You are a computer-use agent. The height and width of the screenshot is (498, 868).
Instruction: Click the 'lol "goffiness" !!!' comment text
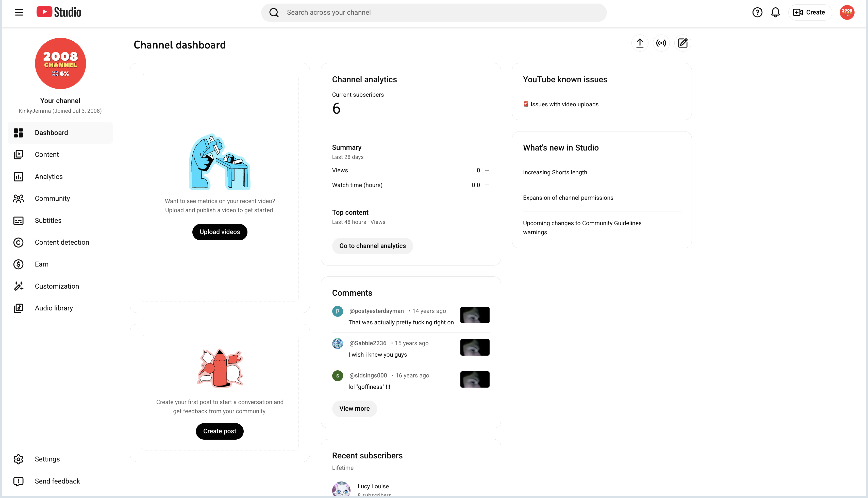[369, 387]
